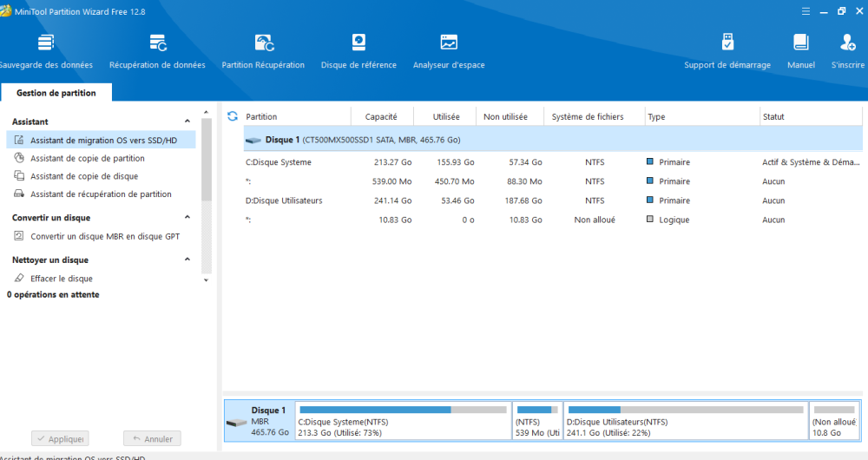The height and width of the screenshot is (460, 868).
Task: Refresh partition list with reload icon
Action: 232,116
